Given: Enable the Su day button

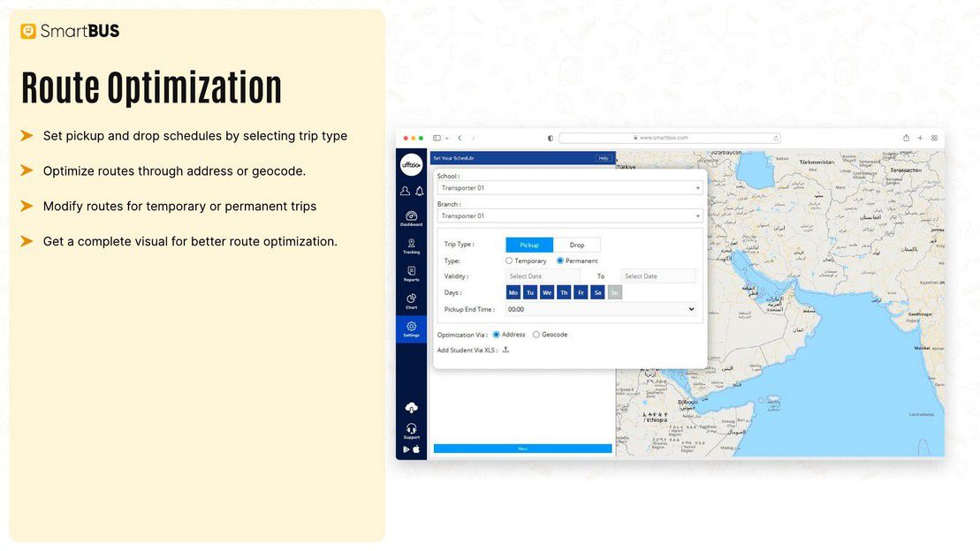Looking at the screenshot, I should pos(615,292).
